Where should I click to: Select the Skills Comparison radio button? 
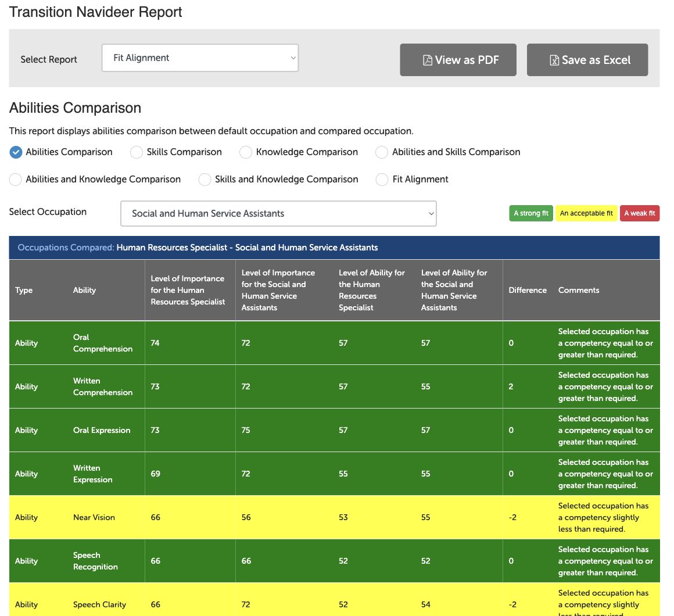(x=137, y=152)
